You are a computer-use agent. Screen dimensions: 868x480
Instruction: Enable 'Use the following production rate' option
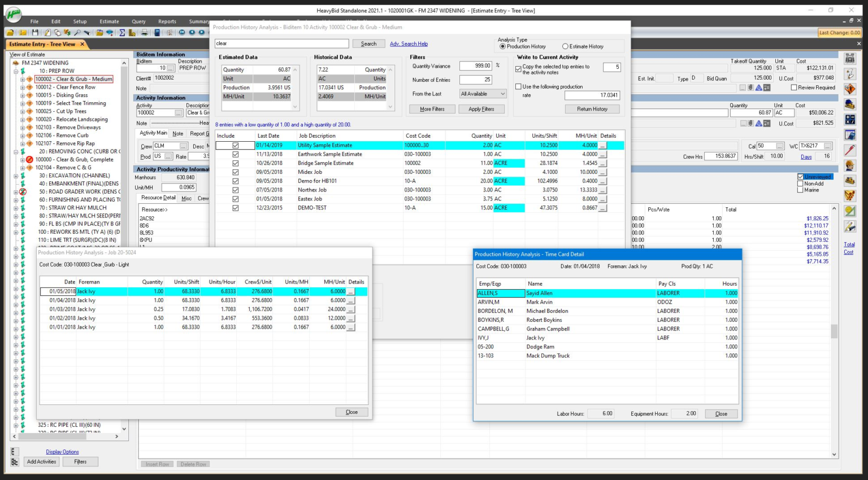pos(518,86)
